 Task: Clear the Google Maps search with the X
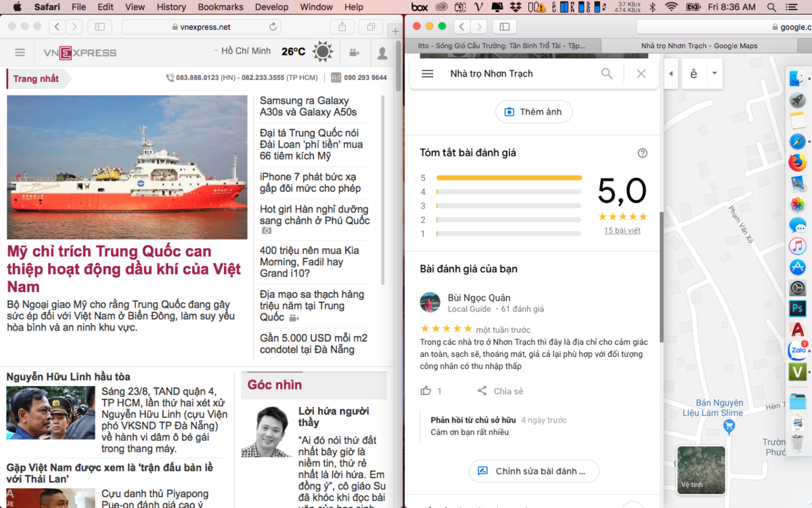coord(641,74)
